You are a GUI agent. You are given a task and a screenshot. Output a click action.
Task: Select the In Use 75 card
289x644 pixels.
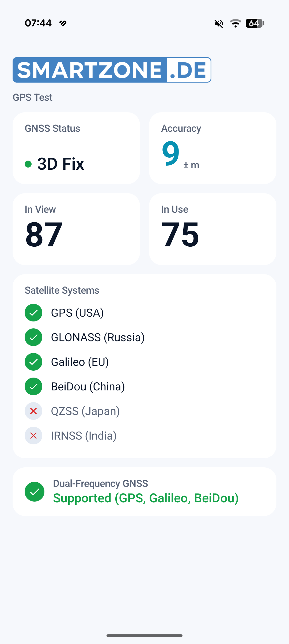click(x=213, y=229)
